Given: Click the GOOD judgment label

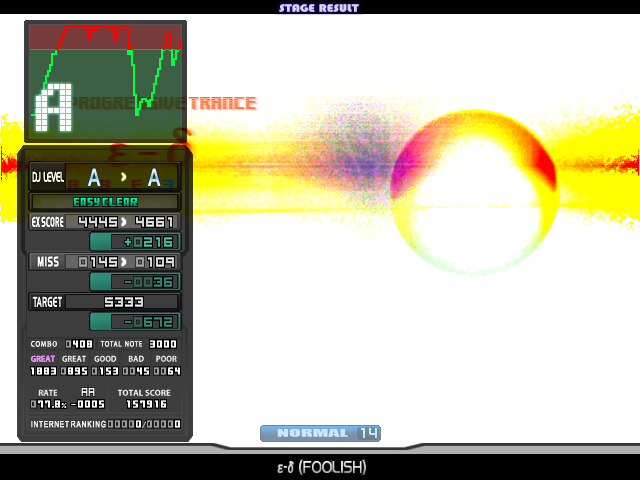Looking at the screenshot, I should click(x=105, y=359).
